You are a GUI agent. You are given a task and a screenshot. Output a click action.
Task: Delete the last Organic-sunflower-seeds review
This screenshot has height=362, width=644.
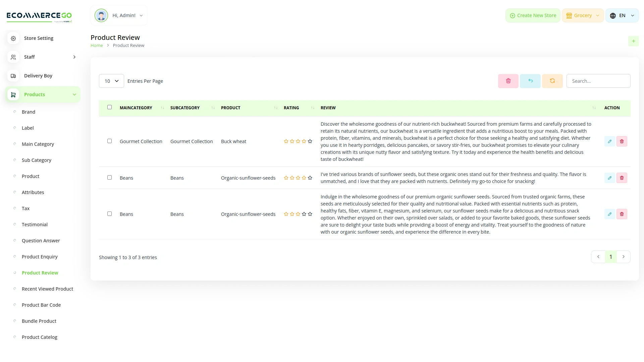click(622, 214)
